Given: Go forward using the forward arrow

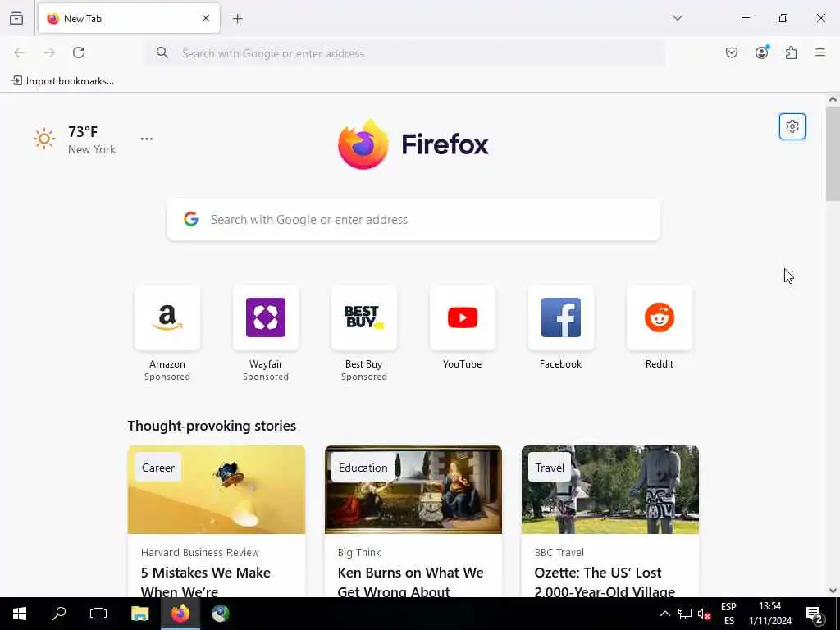Looking at the screenshot, I should 49,52.
